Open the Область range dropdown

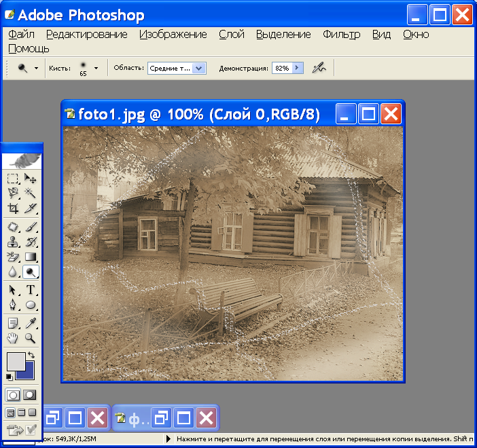(x=198, y=68)
